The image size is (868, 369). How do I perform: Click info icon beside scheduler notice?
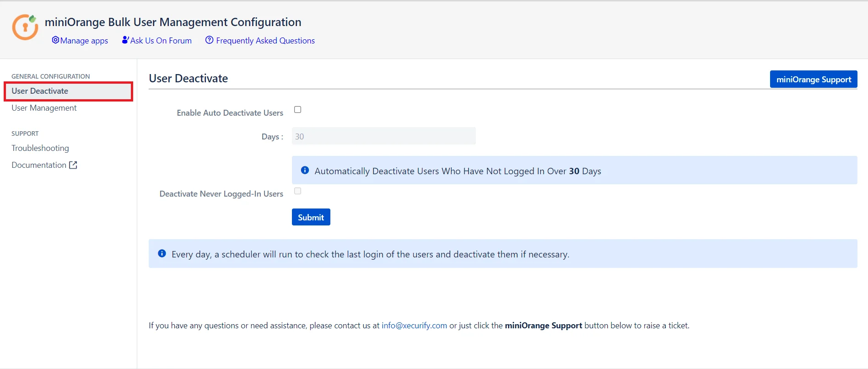coord(162,253)
